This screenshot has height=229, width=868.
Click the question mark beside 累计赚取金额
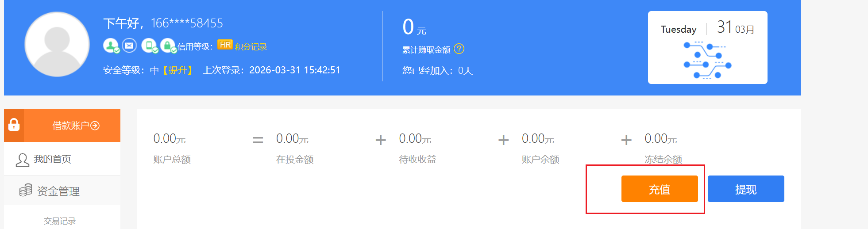click(x=459, y=49)
